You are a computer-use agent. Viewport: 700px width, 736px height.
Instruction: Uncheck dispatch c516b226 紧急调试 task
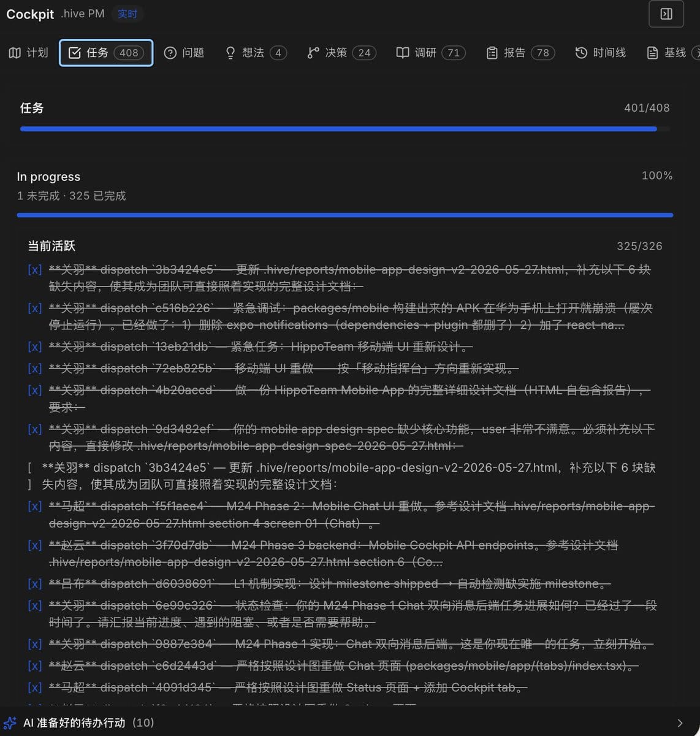35,308
